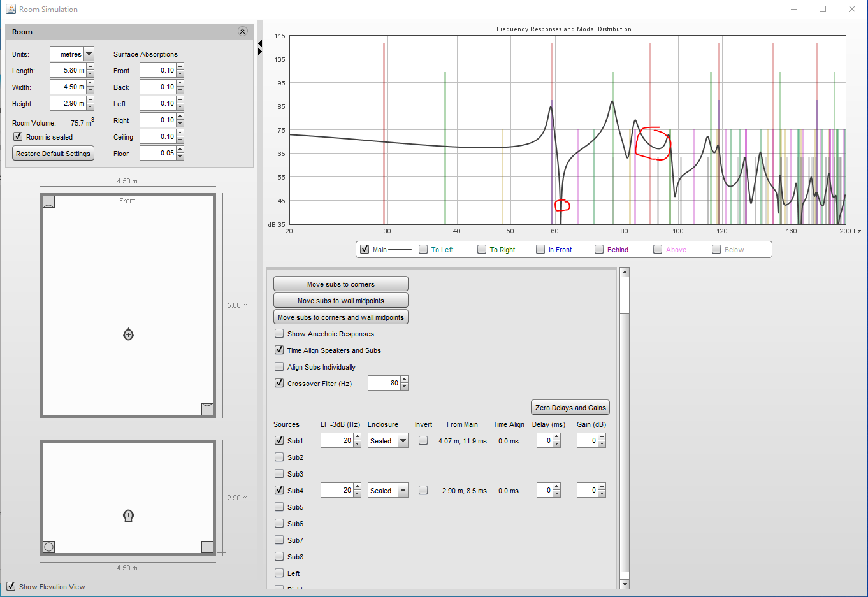Viewport: 868px width, 597px height.
Task: Toggle Time Align Speakers and Subs
Action: [279, 350]
